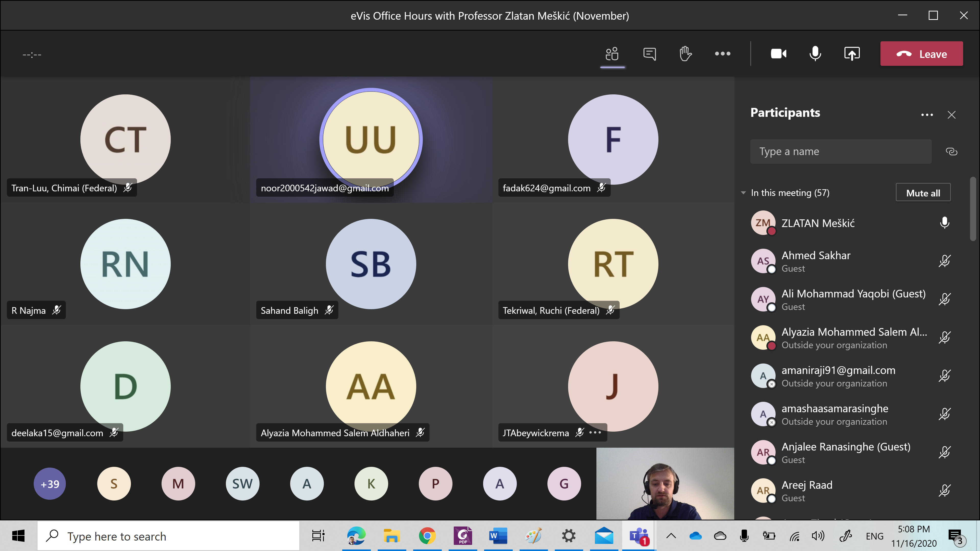Viewport: 980px width, 551px height.
Task: Toggle mute for ZLATAN Meškić
Action: click(946, 223)
